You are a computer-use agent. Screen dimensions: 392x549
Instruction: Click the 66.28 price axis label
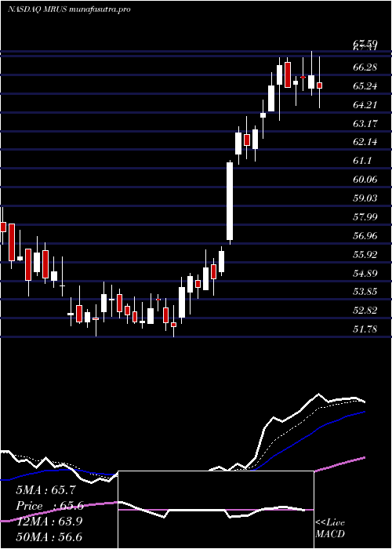365,67
